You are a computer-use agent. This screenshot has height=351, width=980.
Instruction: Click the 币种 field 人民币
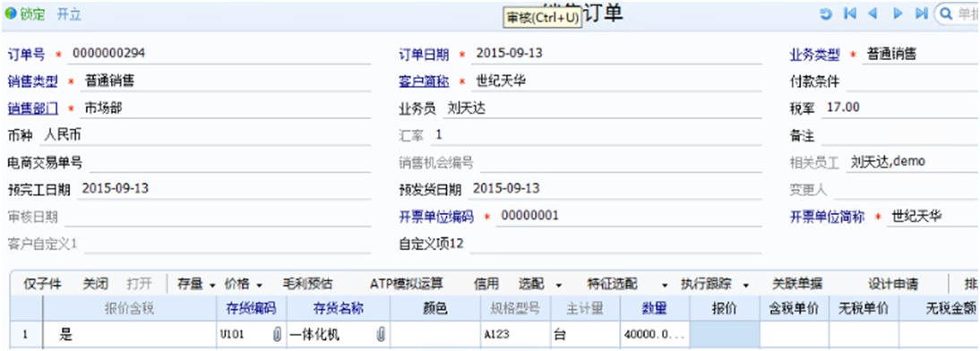tap(206, 135)
